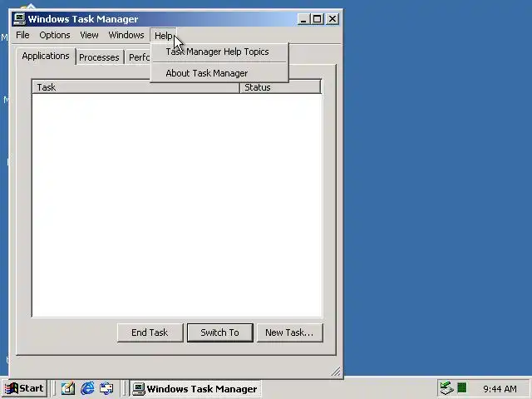The width and height of the screenshot is (532, 399).
Task: Click Windows Task Manager taskbar button
Action: [x=195, y=388]
